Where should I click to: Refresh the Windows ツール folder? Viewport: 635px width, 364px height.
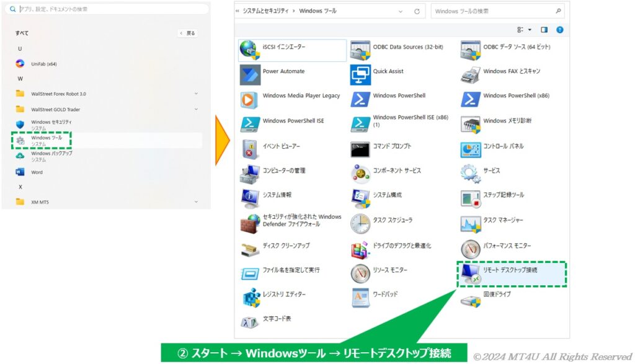coord(417,11)
